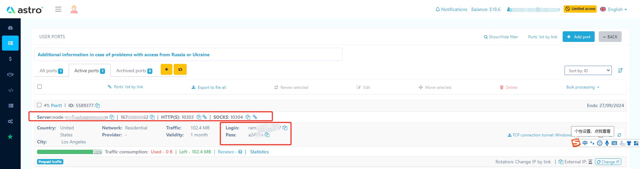
Task: Open the dashboard icon in sidebar
Action: point(10,28)
